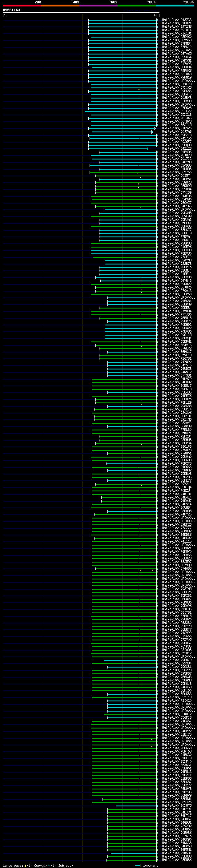Select hit label UniRef100_Q8H4T5

176,94
